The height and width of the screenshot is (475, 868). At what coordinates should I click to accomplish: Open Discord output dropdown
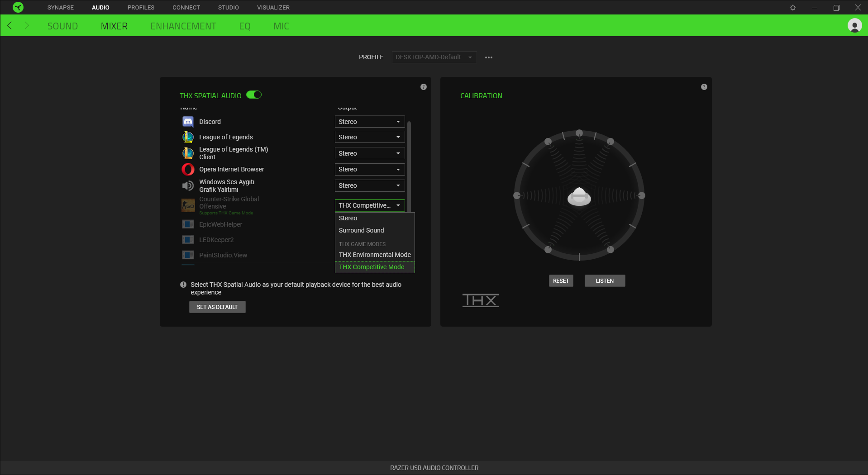point(370,122)
